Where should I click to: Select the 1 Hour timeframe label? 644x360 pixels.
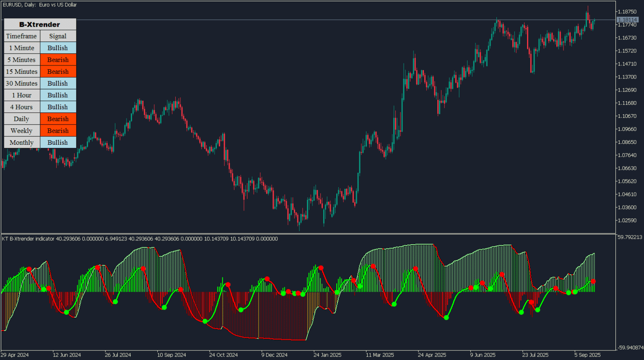tap(21, 95)
